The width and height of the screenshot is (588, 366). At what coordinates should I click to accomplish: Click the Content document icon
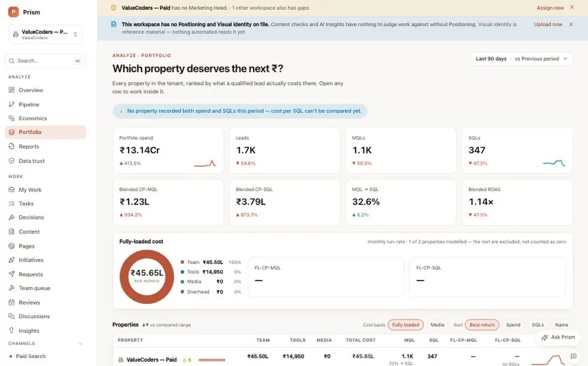[x=12, y=231]
